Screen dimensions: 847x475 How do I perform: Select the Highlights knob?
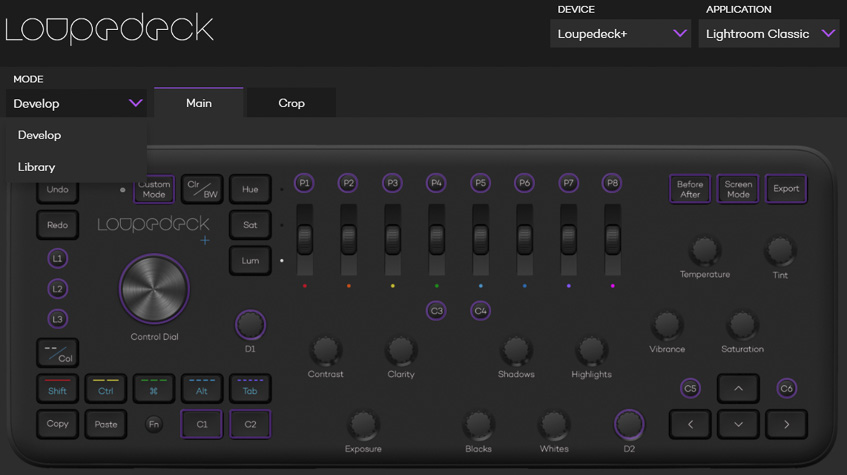click(x=591, y=351)
